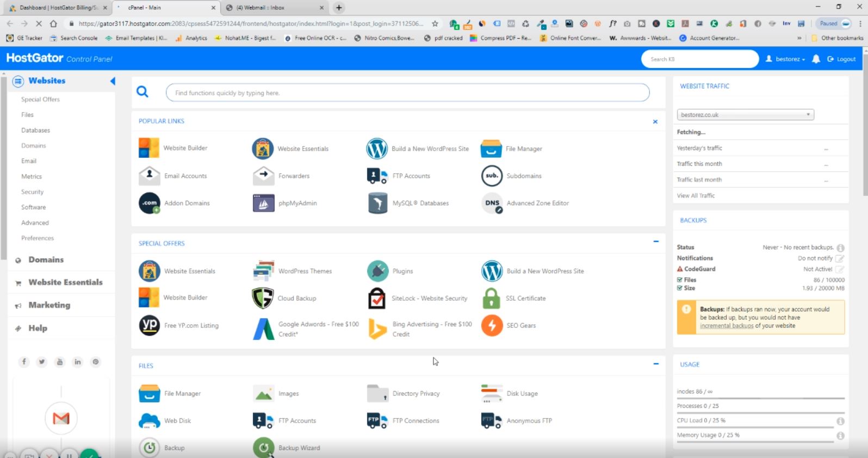Open the Search Console bookmark
The width and height of the screenshot is (868, 458).
click(73, 38)
